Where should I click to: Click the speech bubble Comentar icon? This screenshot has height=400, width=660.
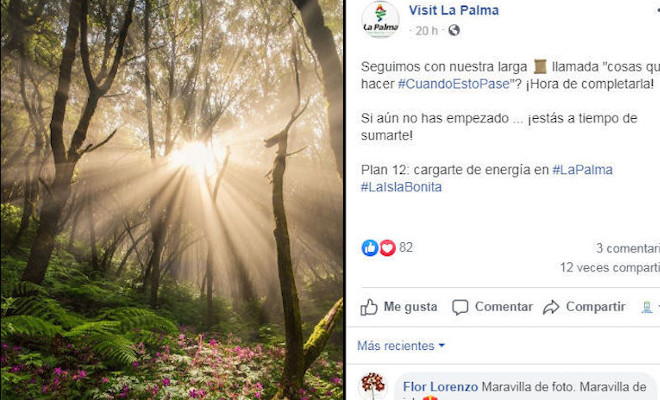[460, 307]
